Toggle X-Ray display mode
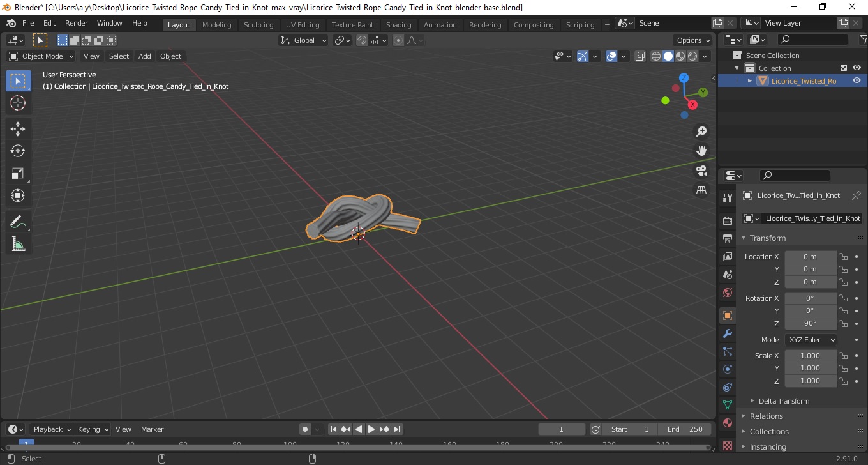868x465 pixels. [640, 56]
